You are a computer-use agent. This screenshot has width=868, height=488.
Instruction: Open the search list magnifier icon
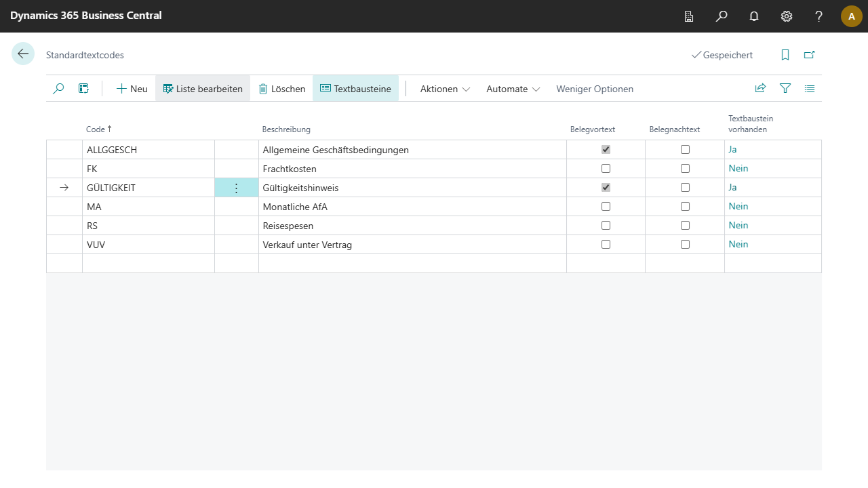58,89
